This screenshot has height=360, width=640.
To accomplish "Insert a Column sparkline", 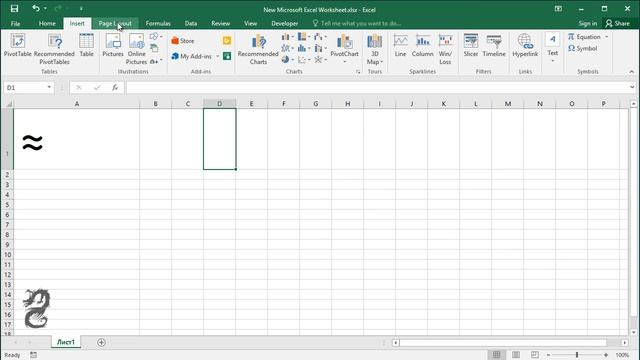I will (422, 45).
